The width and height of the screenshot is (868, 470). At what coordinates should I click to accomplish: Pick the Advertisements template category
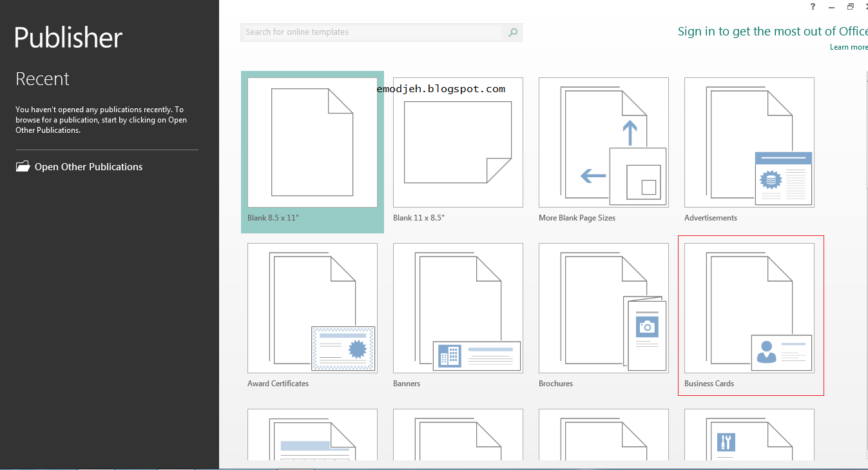749,152
